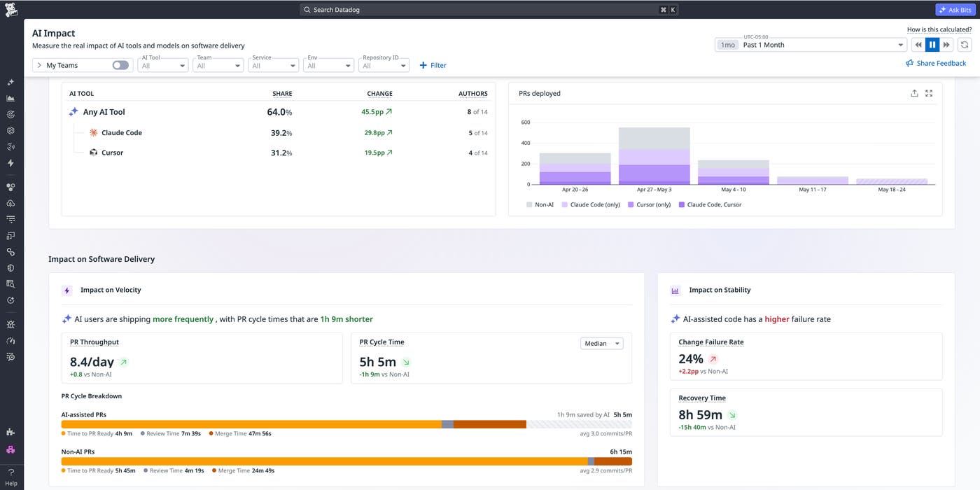This screenshot has width=980, height=490.
Task: Step time range backward
Action: (x=918, y=45)
